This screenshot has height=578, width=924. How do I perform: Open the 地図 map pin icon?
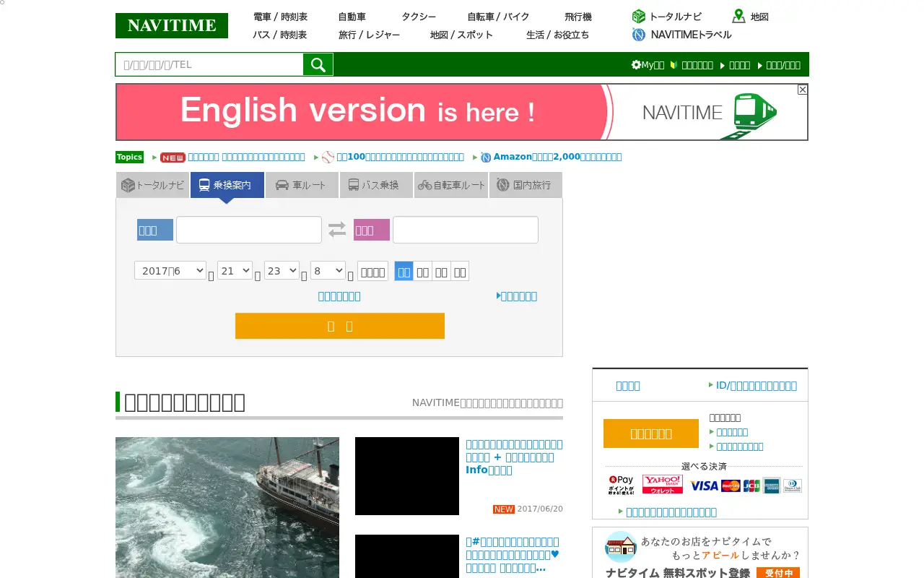pos(738,17)
